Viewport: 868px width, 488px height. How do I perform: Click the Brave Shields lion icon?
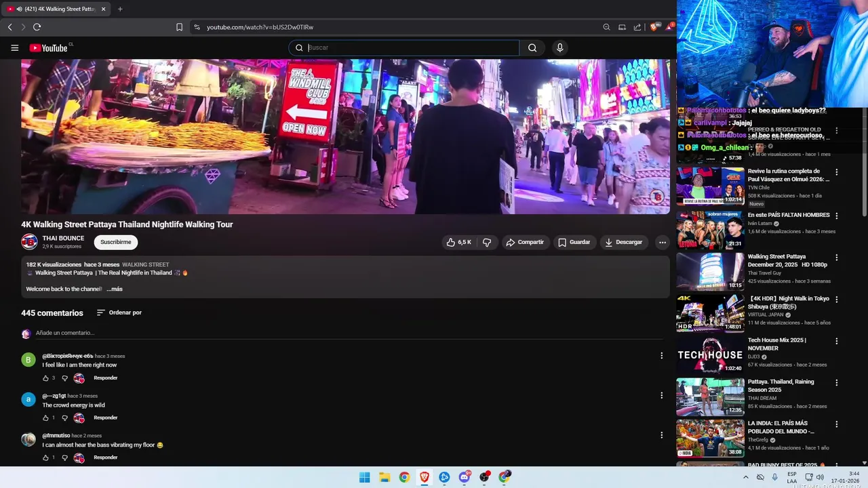(x=654, y=27)
